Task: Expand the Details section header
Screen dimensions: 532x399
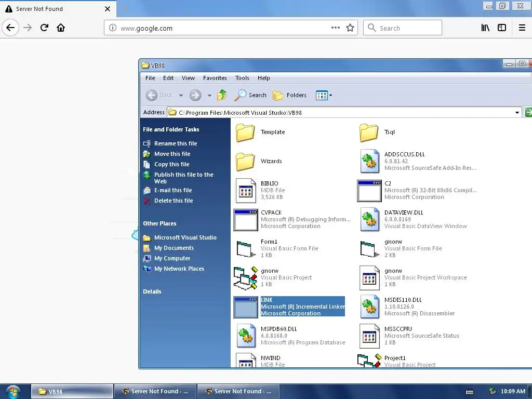Action: [x=152, y=291]
